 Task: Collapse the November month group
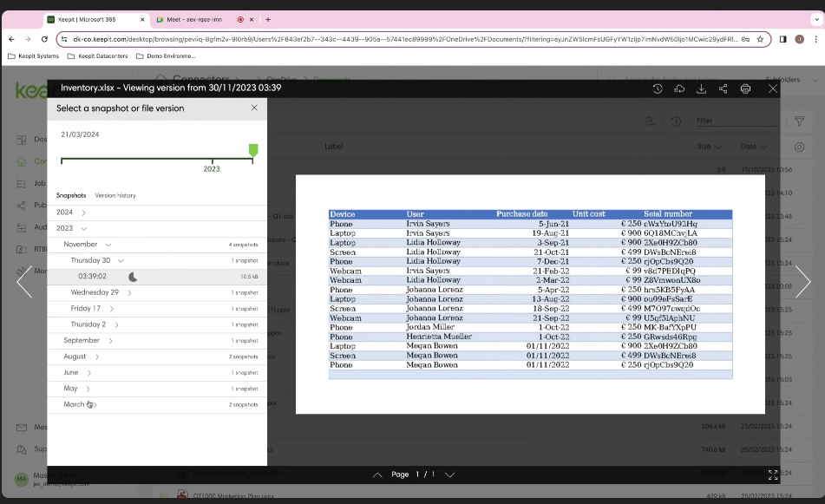click(107, 245)
